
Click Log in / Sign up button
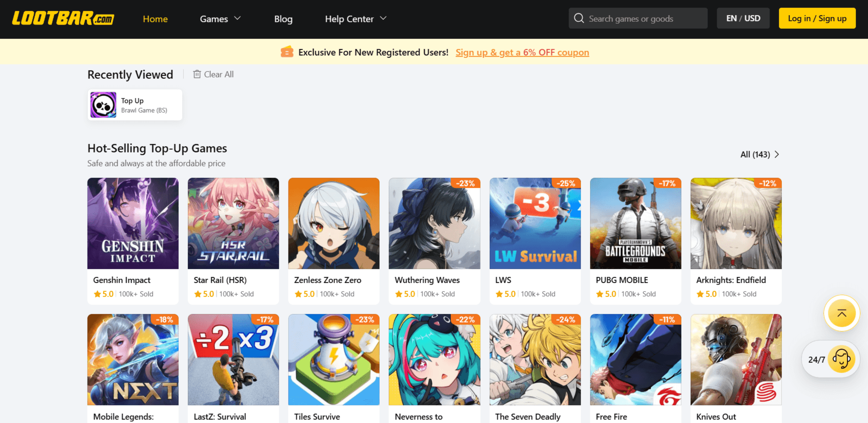point(817,19)
